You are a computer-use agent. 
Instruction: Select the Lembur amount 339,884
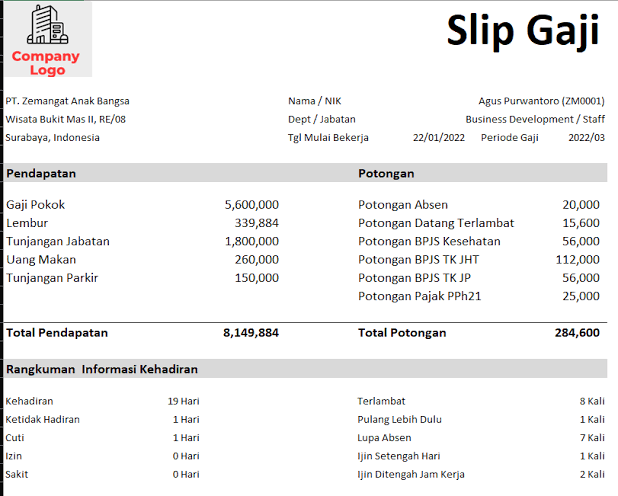click(x=257, y=223)
